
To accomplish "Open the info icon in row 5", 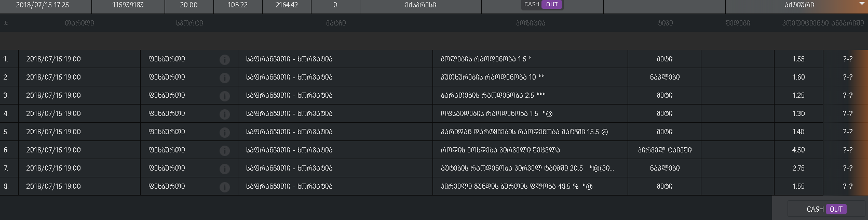I will (224, 133).
